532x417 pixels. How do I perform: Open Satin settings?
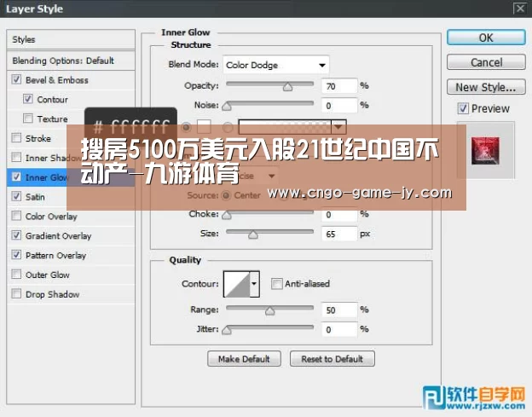pos(35,197)
